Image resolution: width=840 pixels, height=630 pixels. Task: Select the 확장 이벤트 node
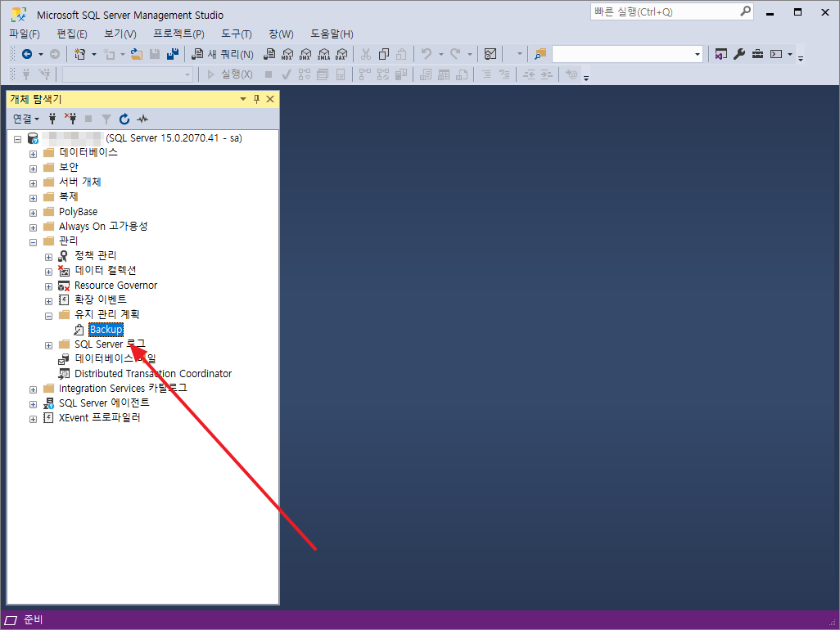click(x=100, y=299)
